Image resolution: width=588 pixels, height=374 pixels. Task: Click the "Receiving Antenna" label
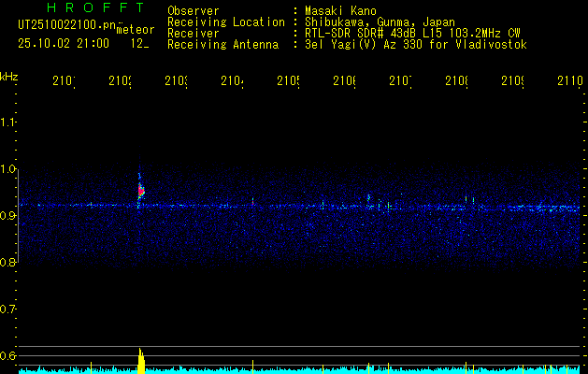tap(222, 45)
